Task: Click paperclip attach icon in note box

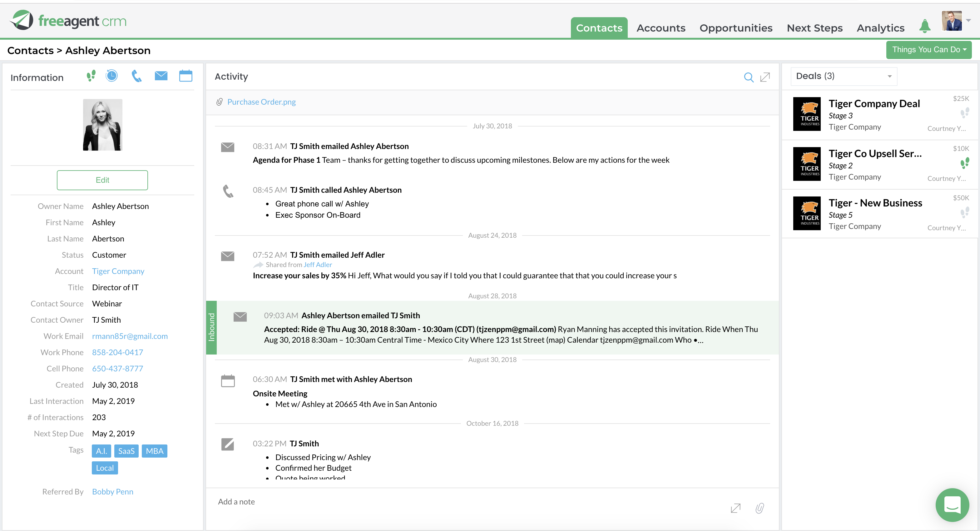Action: coord(760,508)
